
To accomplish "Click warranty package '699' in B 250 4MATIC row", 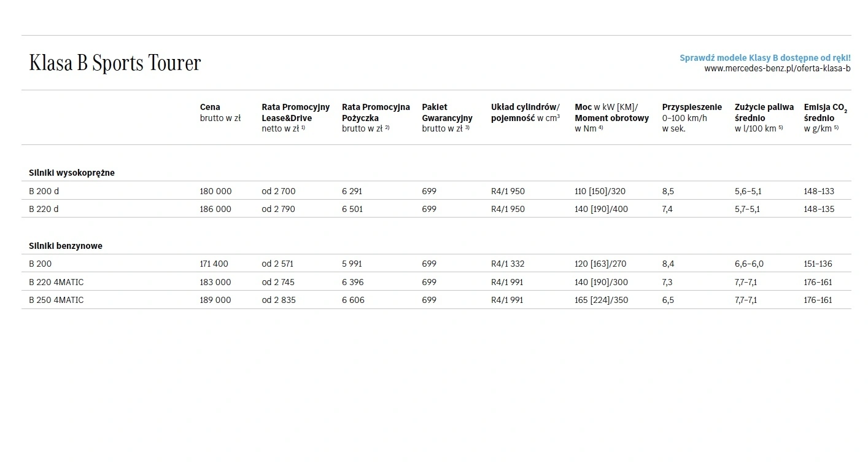I will pyautogui.click(x=429, y=300).
